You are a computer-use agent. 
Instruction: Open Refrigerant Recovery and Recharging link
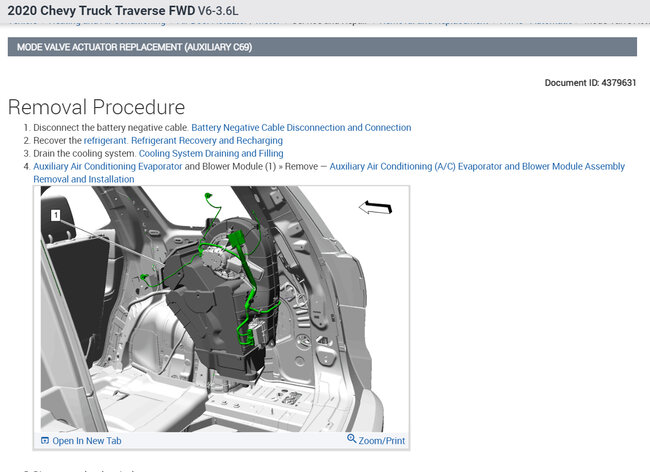[x=207, y=140]
